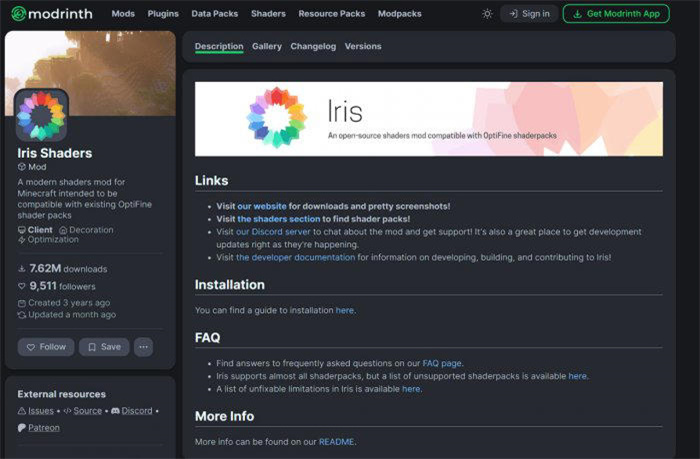
Task: Click the Sign in button
Action: tap(529, 14)
